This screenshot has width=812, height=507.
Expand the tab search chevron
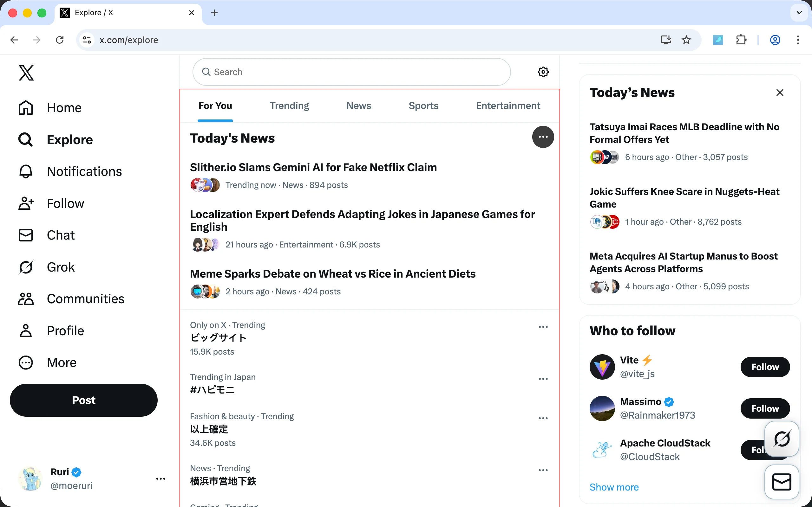799,13
